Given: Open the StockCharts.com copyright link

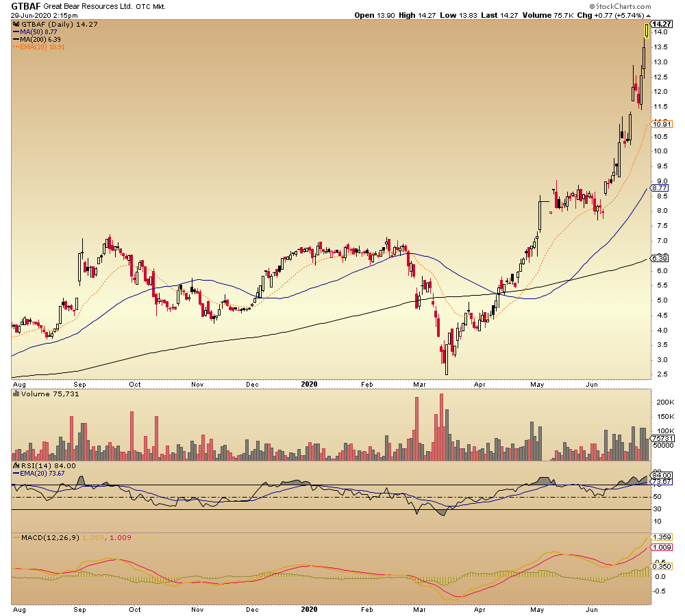Looking at the screenshot, I should [620, 7].
